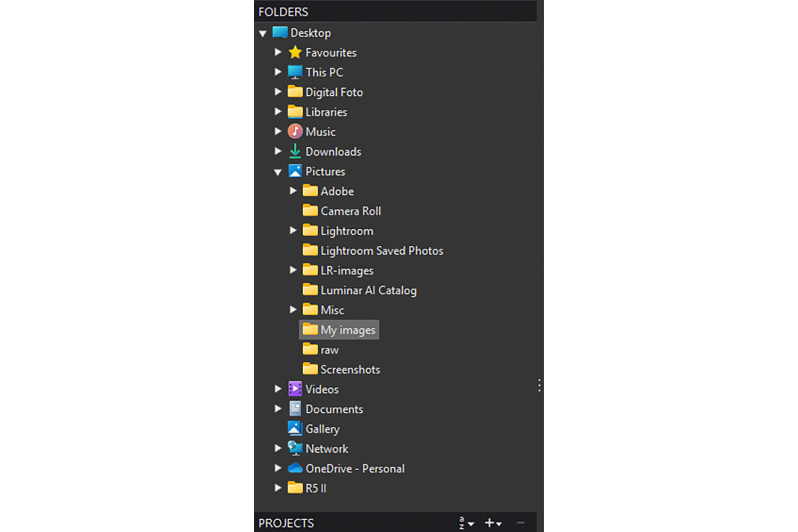Collapse the Desktop tree node
798x532 pixels.
(x=263, y=34)
